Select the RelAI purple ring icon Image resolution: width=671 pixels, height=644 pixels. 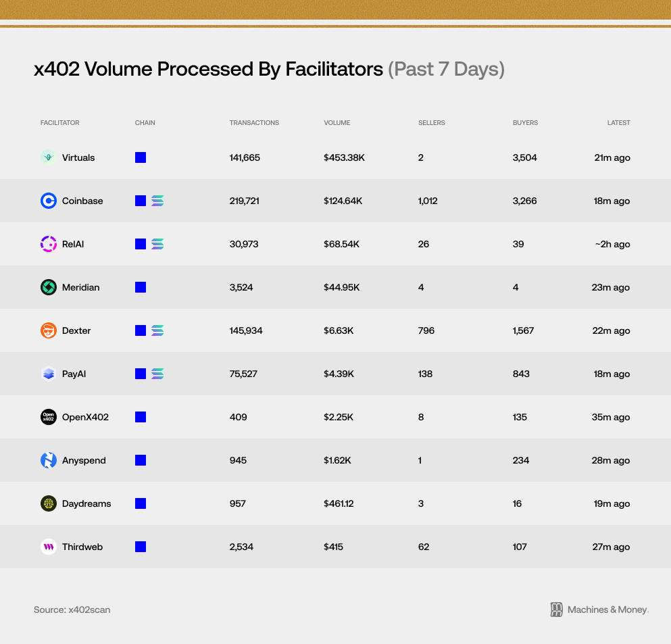point(49,244)
